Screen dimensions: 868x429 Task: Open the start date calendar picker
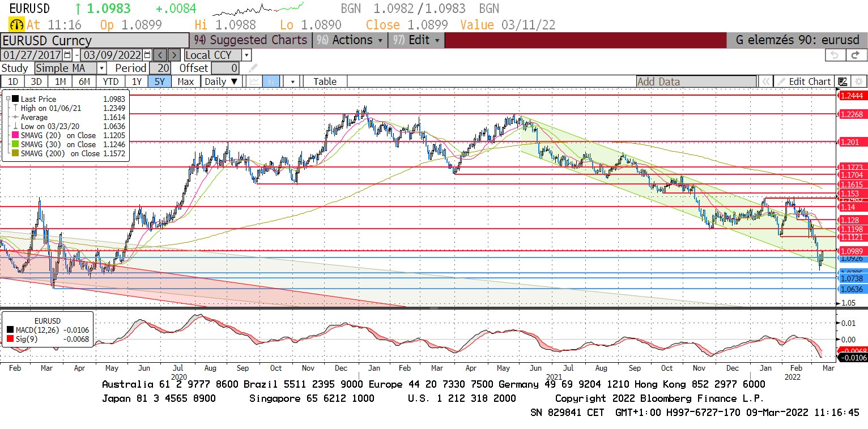(x=67, y=55)
